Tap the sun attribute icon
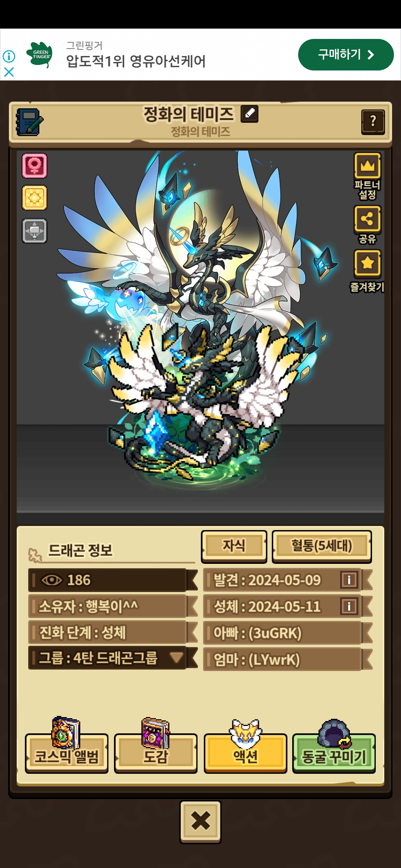This screenshot has height=868, width=401. click(35, 198)
